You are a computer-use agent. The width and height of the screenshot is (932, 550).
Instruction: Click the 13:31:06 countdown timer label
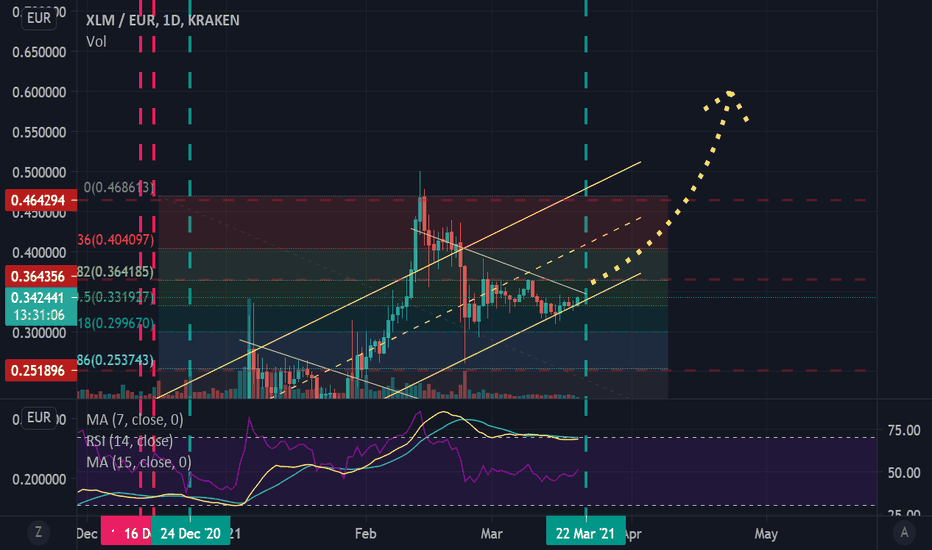click(39, 315)
